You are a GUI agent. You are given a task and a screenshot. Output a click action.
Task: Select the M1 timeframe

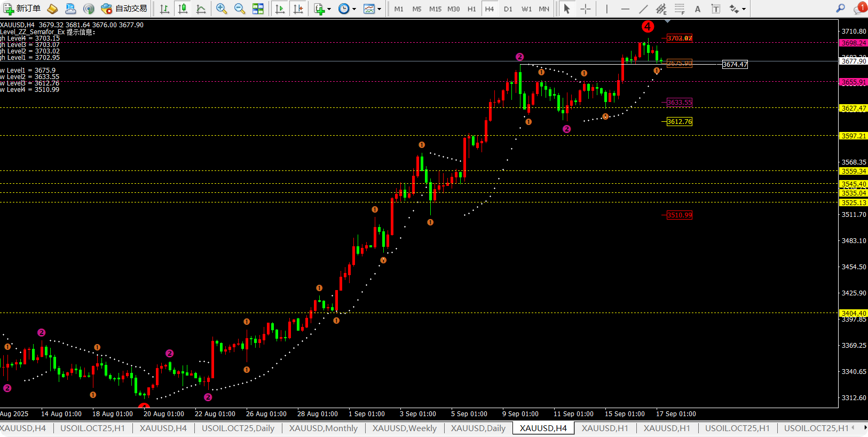click(x=399, y=9)
